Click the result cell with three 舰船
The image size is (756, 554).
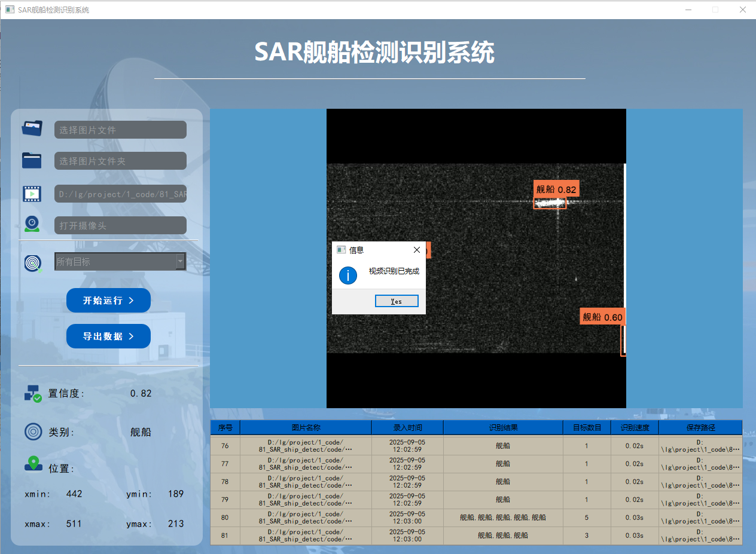point(503,535)
